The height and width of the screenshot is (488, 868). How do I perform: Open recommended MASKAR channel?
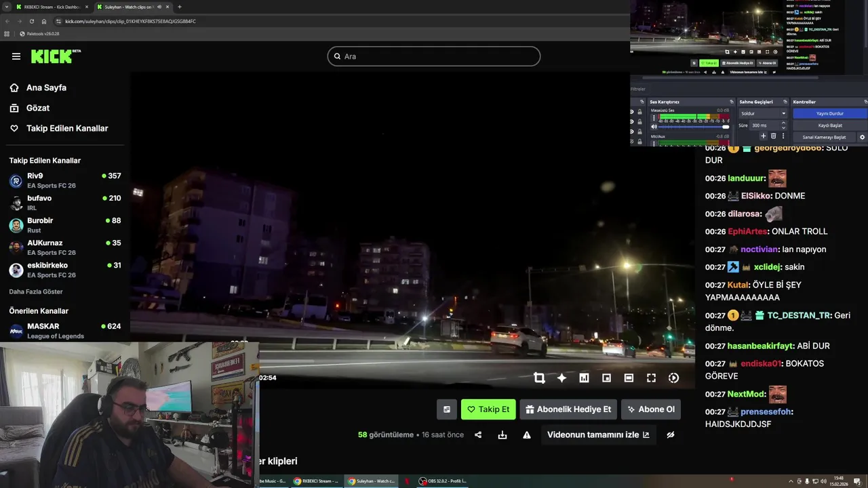click(64, 331)
